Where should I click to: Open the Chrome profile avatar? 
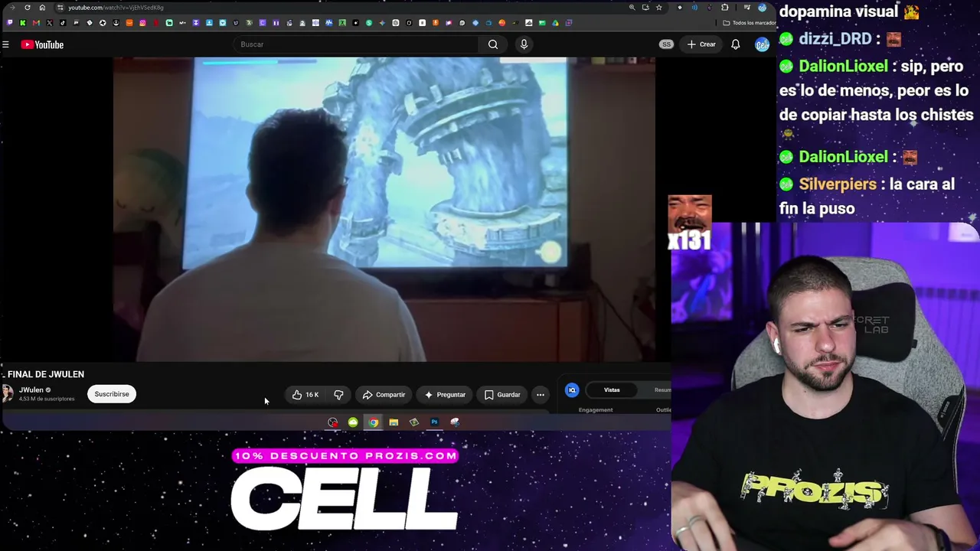click(762, 8)
